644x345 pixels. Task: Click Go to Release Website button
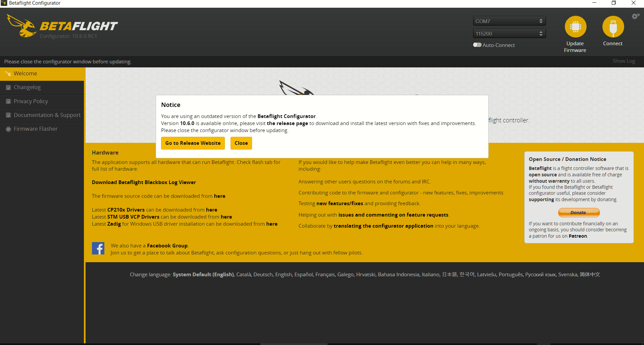coord(193,143)
